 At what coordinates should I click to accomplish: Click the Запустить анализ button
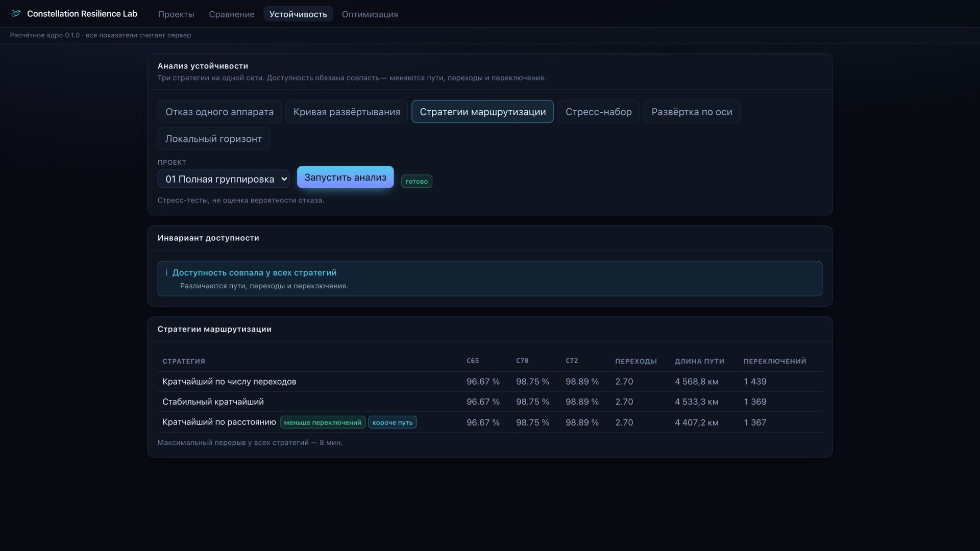click(346, 177)
